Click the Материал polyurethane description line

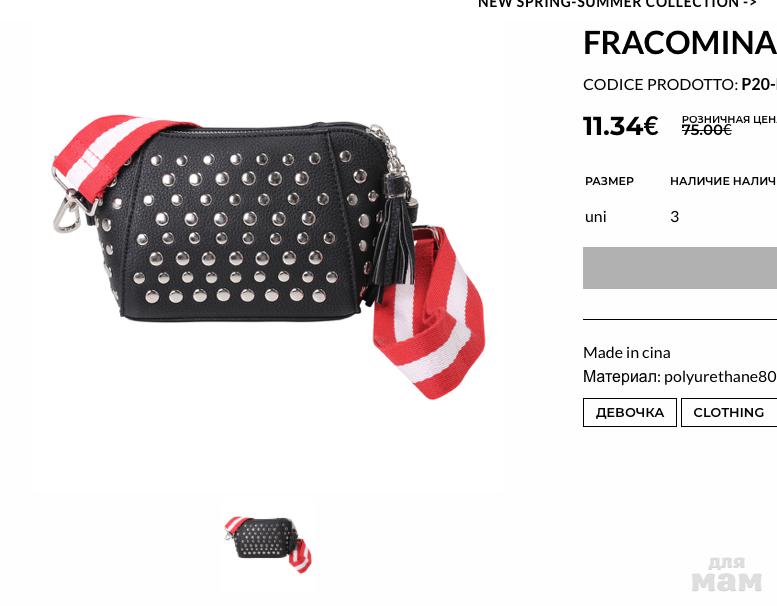coord(680,377)
